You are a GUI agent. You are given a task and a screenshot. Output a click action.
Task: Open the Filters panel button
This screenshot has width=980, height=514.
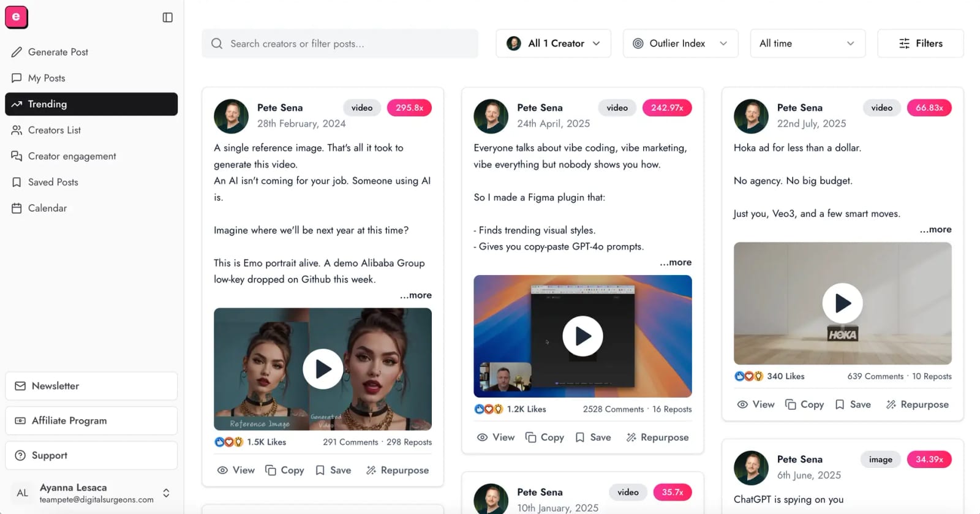[921, 43]
